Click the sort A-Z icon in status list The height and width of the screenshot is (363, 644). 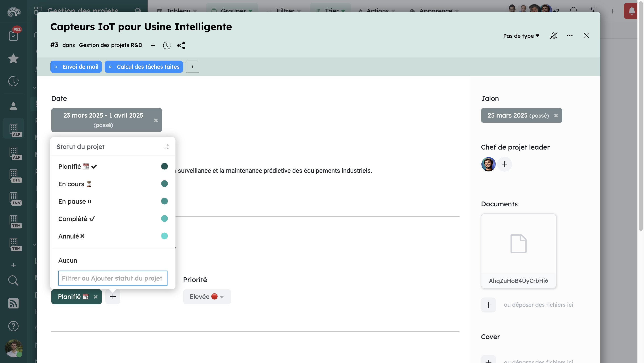166,146
